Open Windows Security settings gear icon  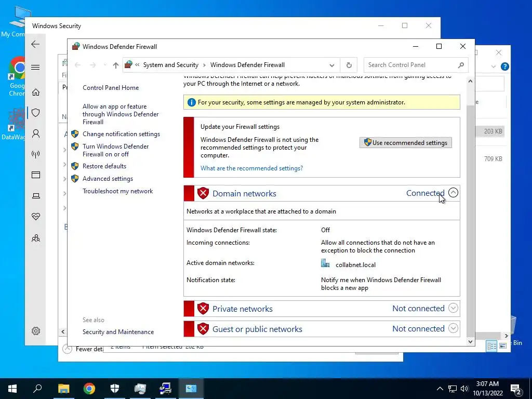pos(36,331)
